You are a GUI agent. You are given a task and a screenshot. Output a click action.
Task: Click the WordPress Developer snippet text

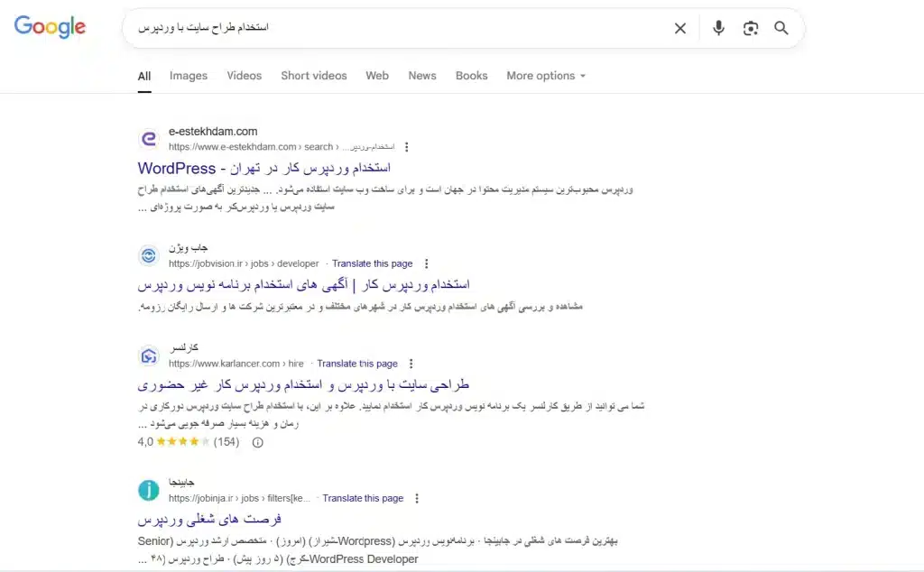[x=364, y=559]
